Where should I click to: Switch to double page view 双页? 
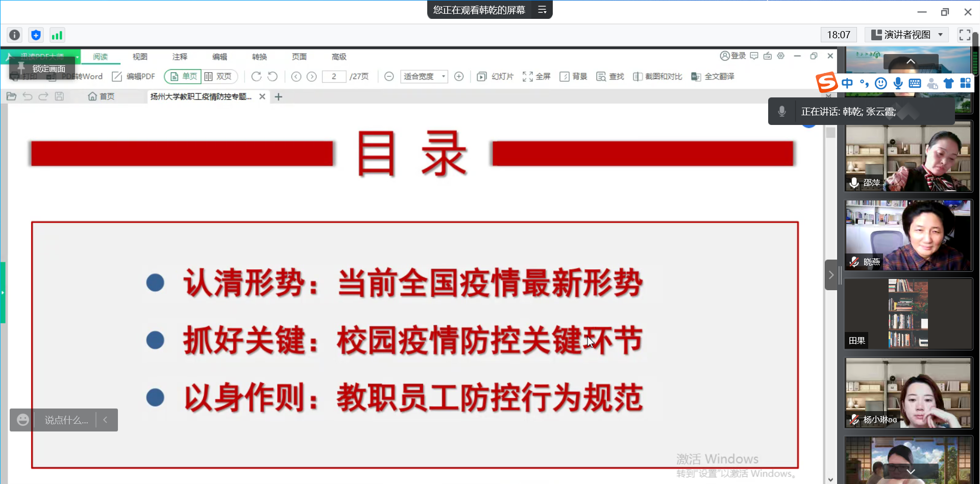point(218,77)
